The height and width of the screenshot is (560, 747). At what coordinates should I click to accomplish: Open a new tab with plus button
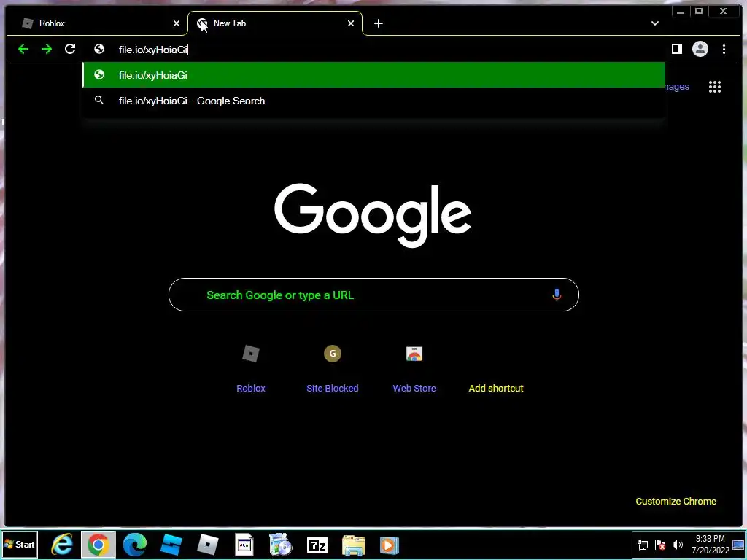coord(379,23)
